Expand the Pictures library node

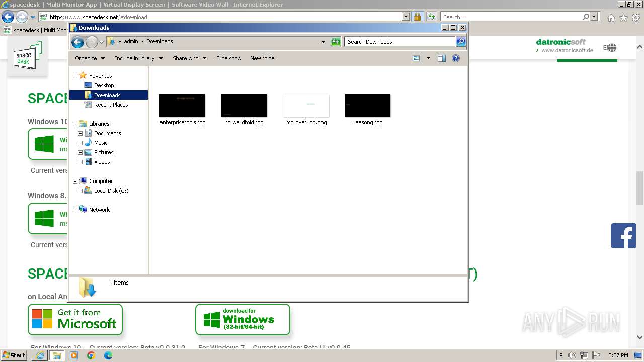click(80, 152)
